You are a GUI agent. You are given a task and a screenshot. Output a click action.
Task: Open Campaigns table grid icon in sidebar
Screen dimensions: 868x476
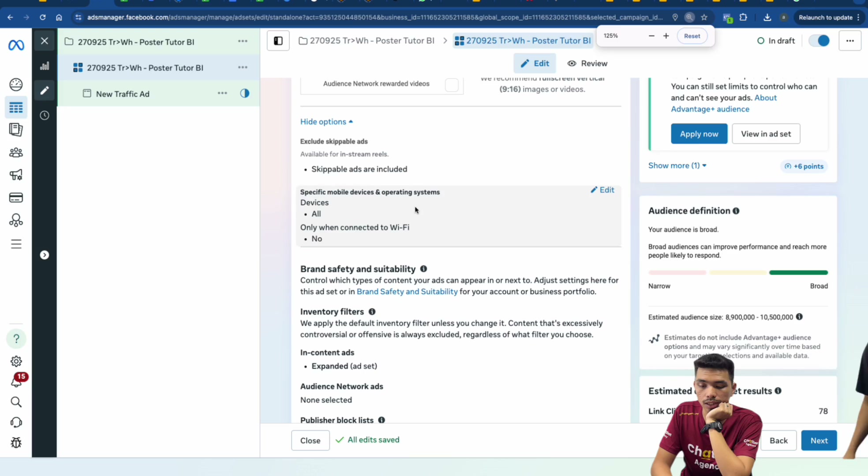16,108
